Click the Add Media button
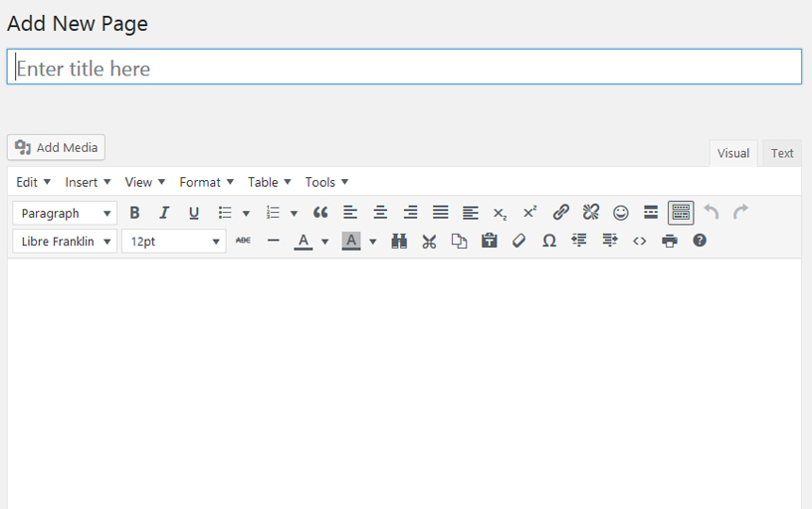812x509 pixels. [57, 147]
